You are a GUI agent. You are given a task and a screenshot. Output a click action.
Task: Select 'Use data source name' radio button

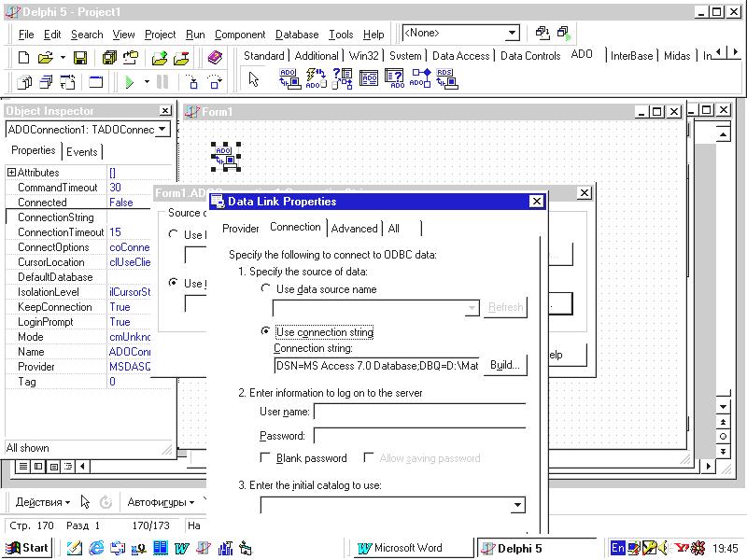coord(265,288)
